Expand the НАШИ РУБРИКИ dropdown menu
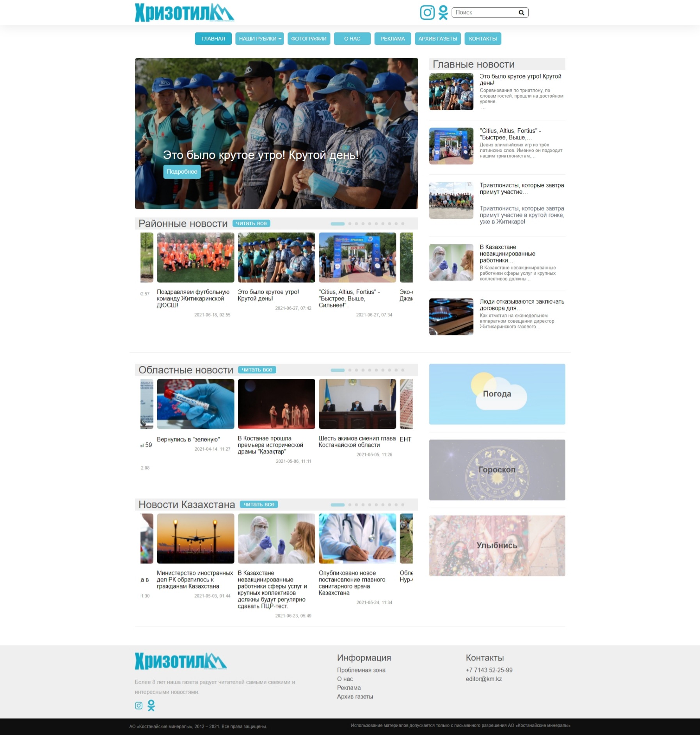The height and width of the screenshot is (735, 700). pos(259,39)
